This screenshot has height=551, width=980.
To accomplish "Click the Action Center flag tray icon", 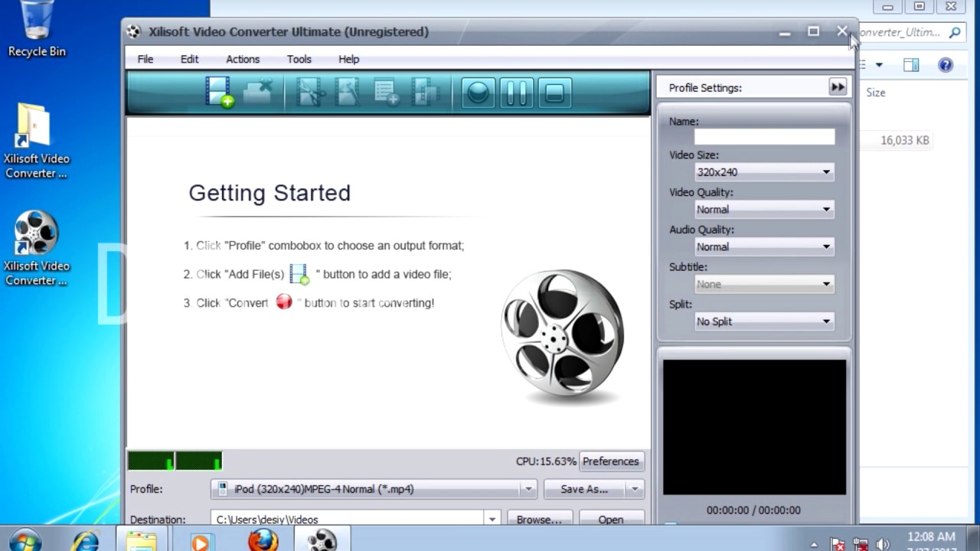I will 838,545.
